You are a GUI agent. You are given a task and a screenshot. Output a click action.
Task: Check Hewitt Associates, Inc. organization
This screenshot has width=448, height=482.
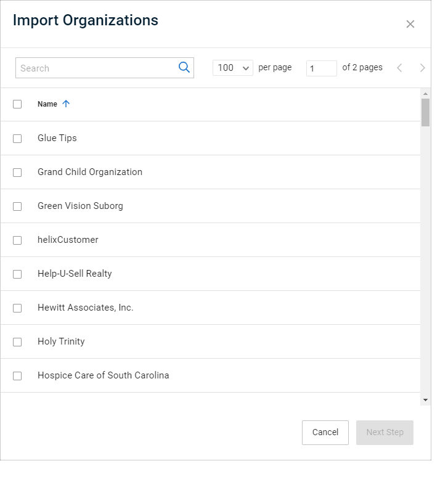(x=17, y=308)
